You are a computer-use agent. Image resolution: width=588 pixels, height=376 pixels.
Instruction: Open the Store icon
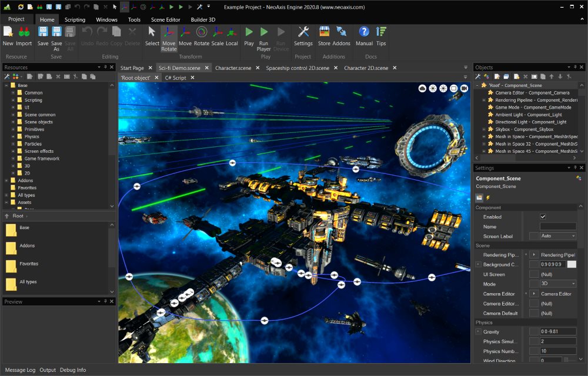(x=325, y=32)
